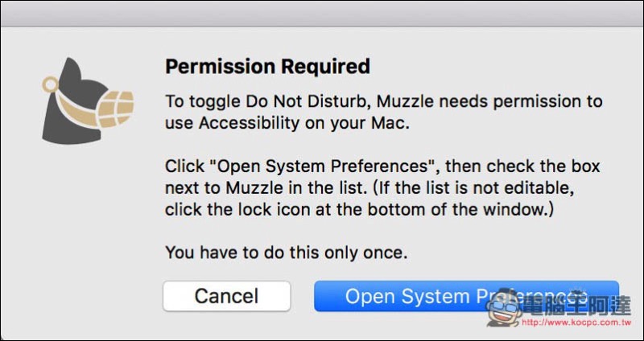
Task: Open System Preferences via blue button
Action: pos(467,296)
